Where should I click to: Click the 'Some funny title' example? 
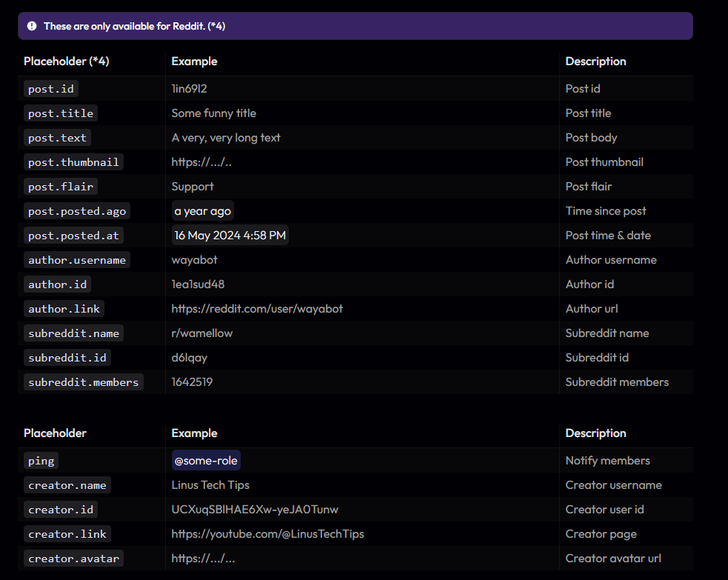click(213, 113)
